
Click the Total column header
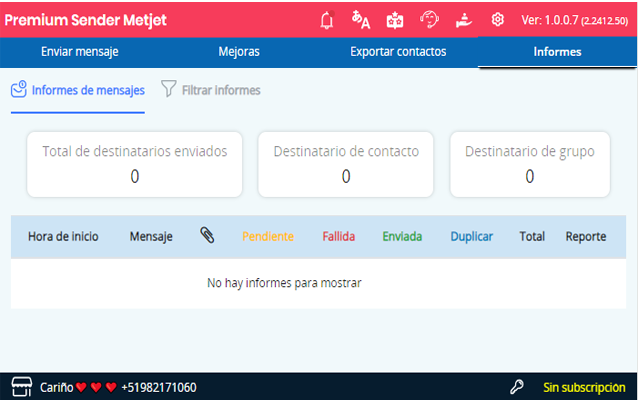coord(532,236)
